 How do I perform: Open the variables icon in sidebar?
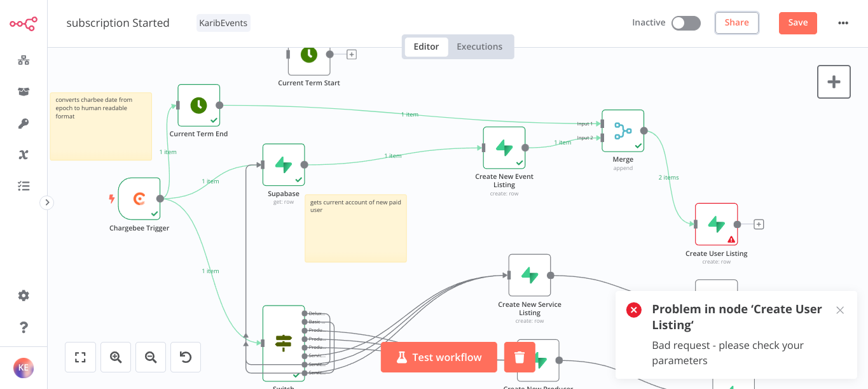click(x=24, y=155)
